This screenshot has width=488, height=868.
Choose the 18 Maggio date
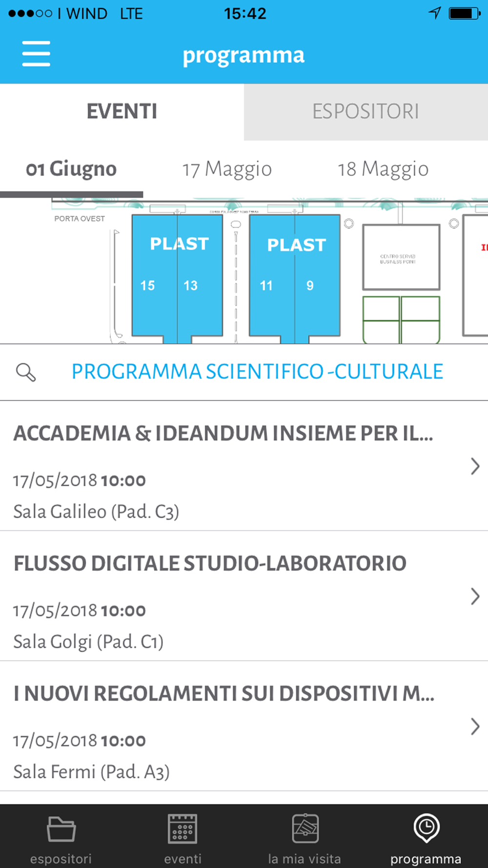coord(384,169)
